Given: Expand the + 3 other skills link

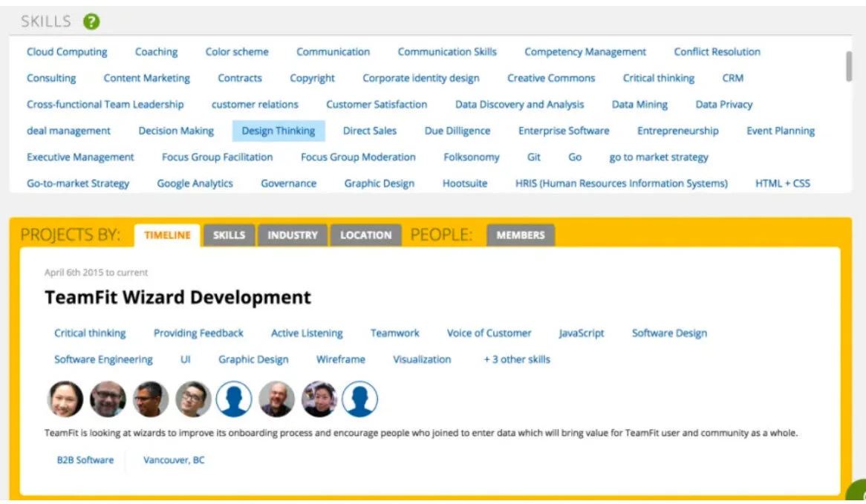Looking at the screenshot, I should (x=517, y=359).
